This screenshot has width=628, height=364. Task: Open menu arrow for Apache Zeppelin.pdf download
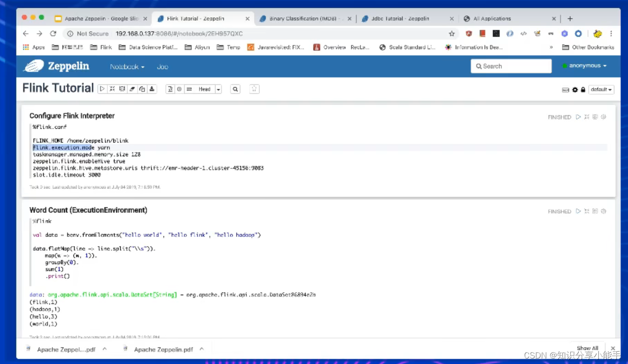coord(202,349)
